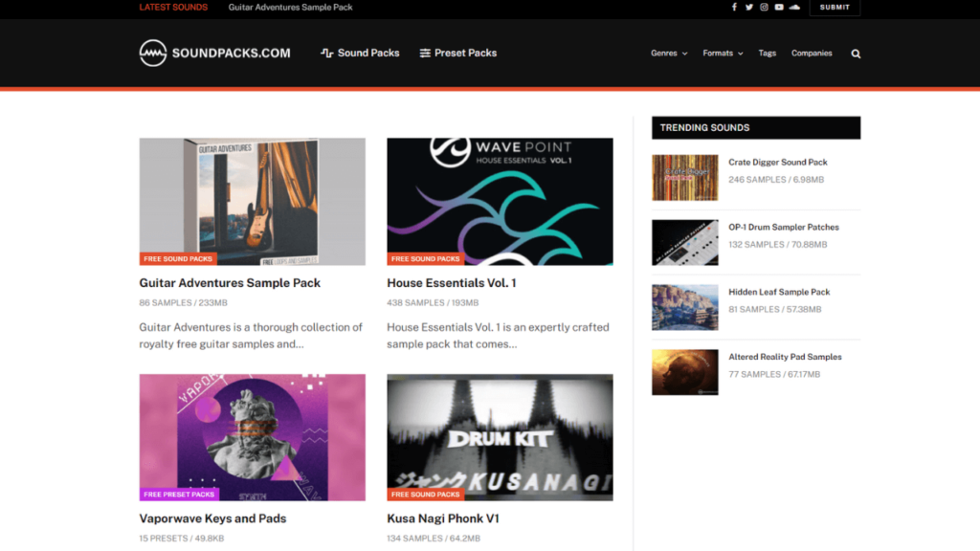Screen dimensions: 980x551
Task: Open the Kusa Nagi Drum Kit cover image
Action: tap(500, 437)
